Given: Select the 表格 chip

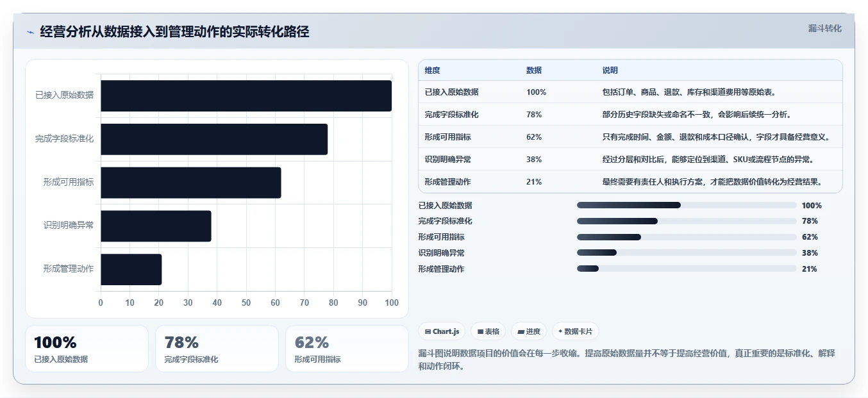Looking at the screenshot, I should [x=488, y=331].
